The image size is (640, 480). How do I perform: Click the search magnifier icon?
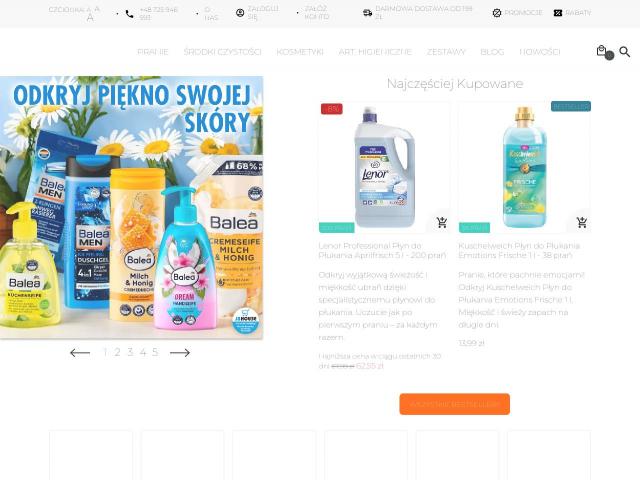(x=624, y=51)
